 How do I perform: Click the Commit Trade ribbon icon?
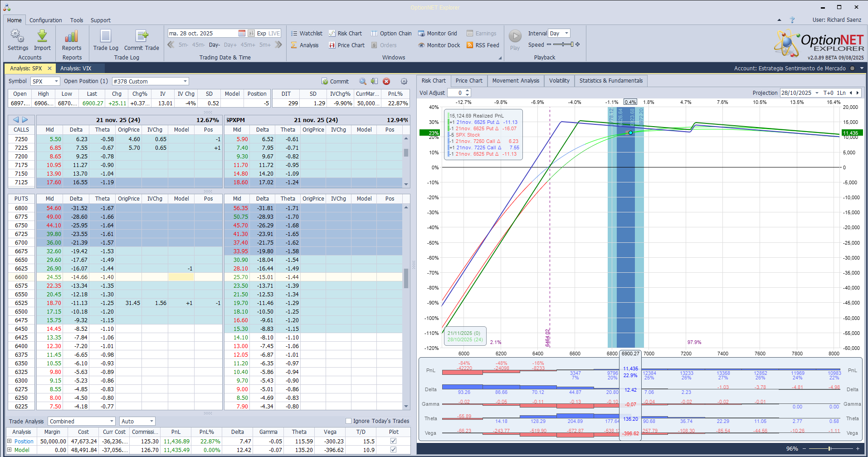141,36
